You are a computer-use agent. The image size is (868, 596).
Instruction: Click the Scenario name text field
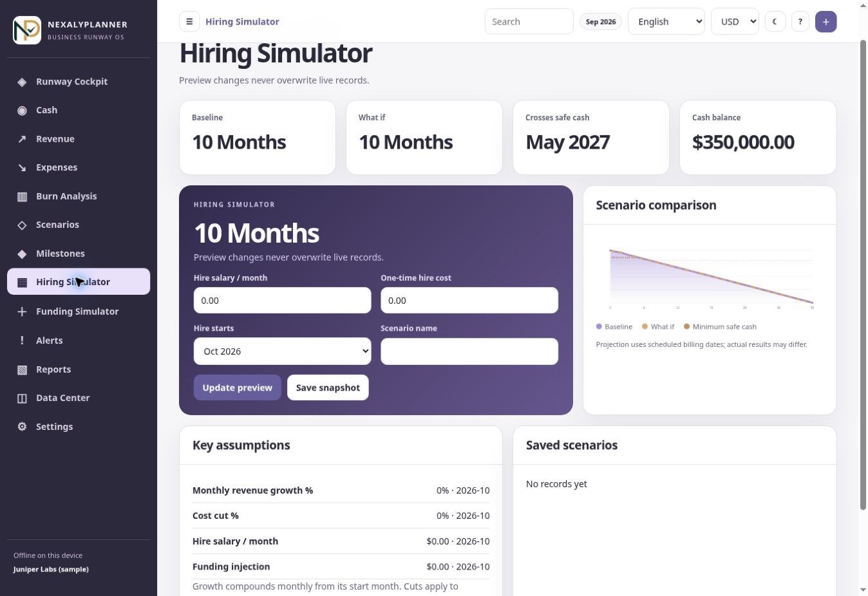coord(469,351)
